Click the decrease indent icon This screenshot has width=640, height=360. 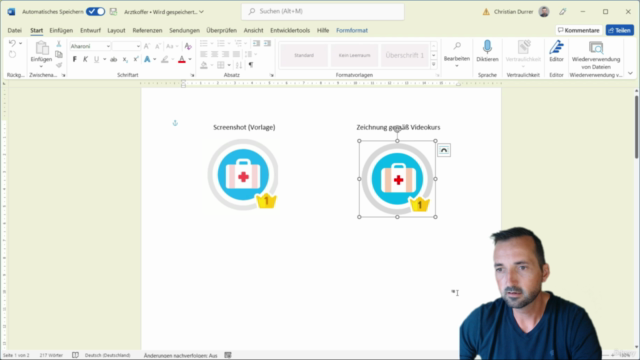tap(256, 43)
